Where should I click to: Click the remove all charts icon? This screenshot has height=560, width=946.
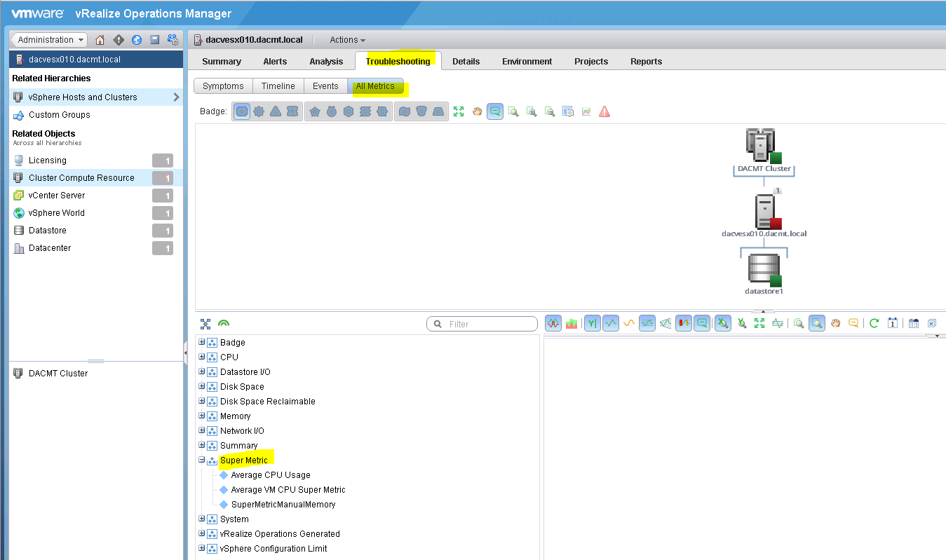pyautogui.click(x=931, y=323)
